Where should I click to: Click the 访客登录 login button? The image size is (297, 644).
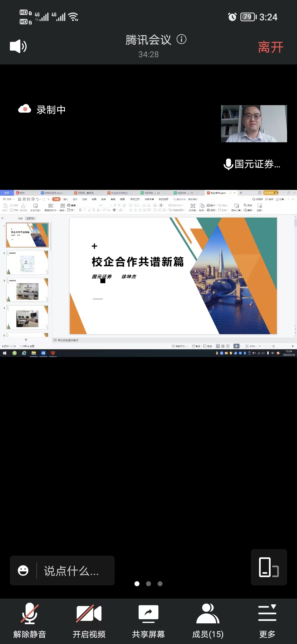tap(271, 193)
